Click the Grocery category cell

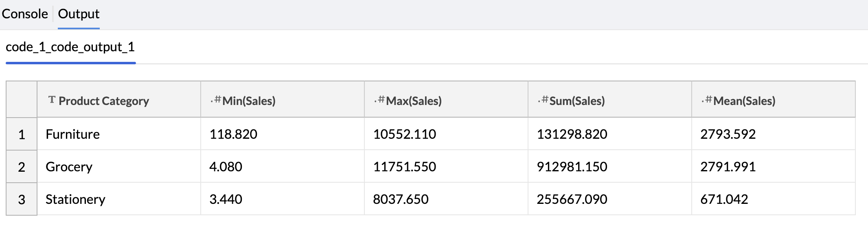click(x=69, y=167)
